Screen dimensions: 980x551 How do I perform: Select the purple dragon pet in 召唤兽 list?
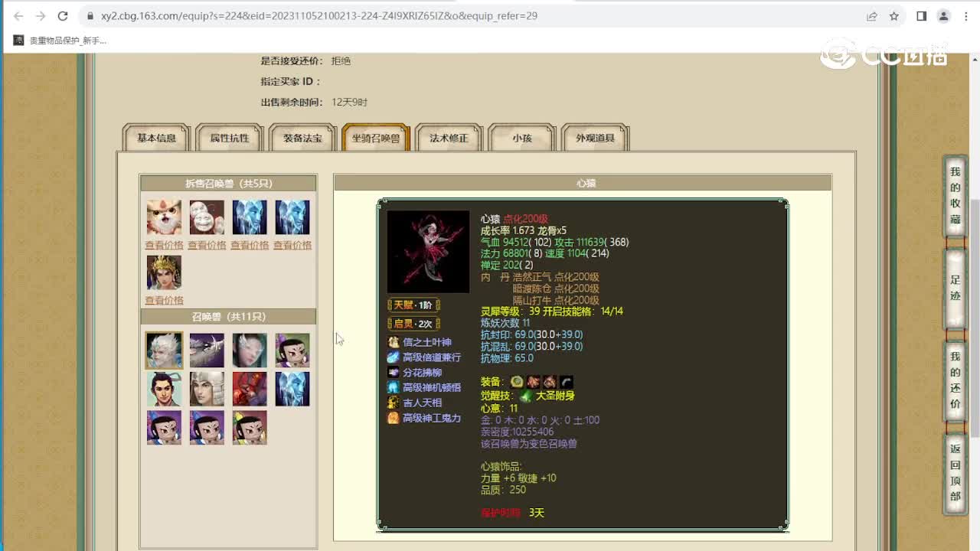[x=207, y=350]
